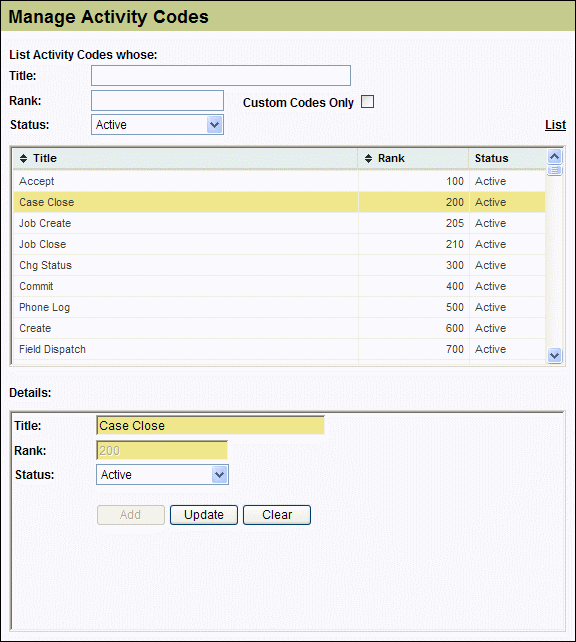Open the Details Status dropdown

(162, 475)
